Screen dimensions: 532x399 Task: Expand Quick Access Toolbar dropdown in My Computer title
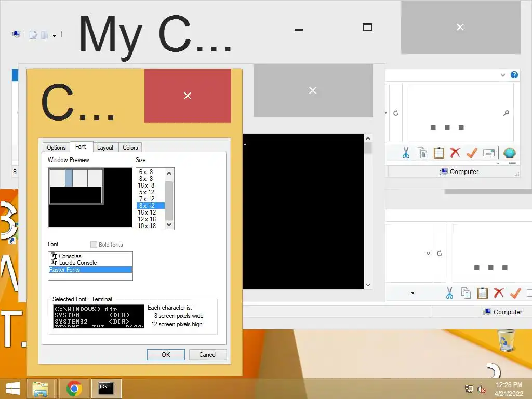point(54,35)
